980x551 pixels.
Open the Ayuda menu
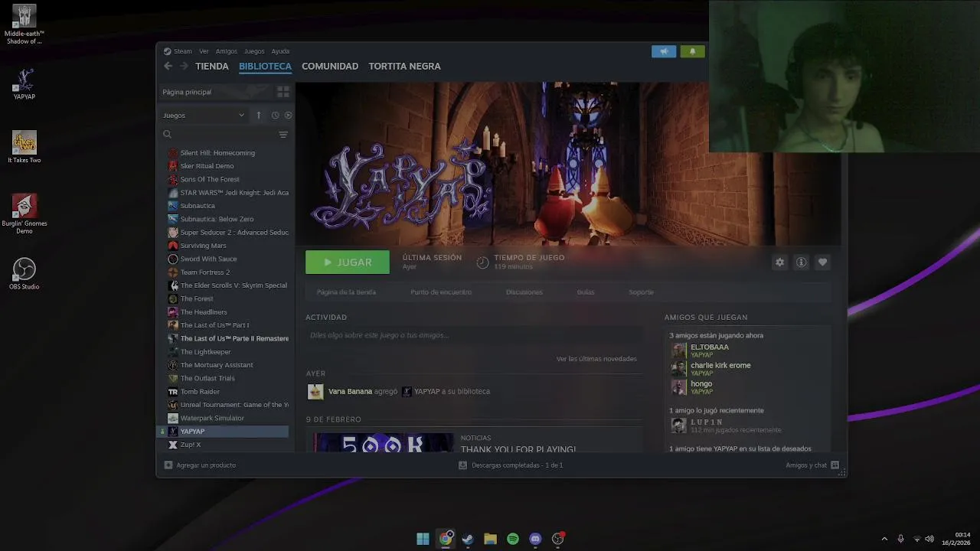[x=280, y=51]
